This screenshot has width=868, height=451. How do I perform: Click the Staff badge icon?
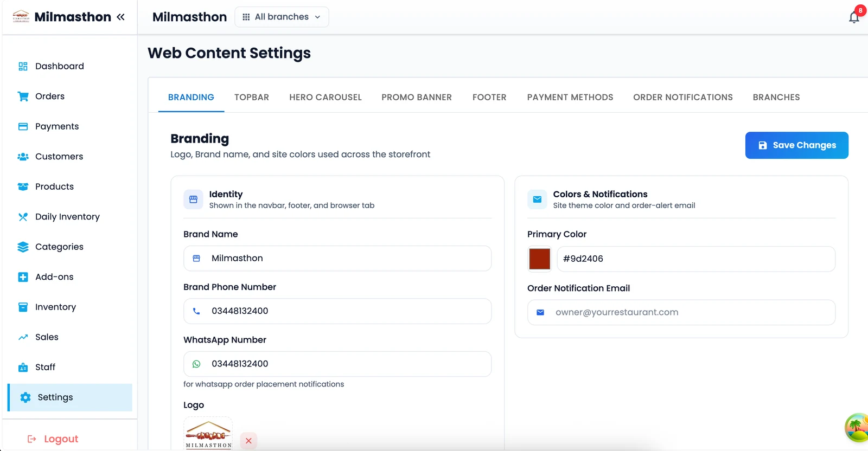[23, 367]
